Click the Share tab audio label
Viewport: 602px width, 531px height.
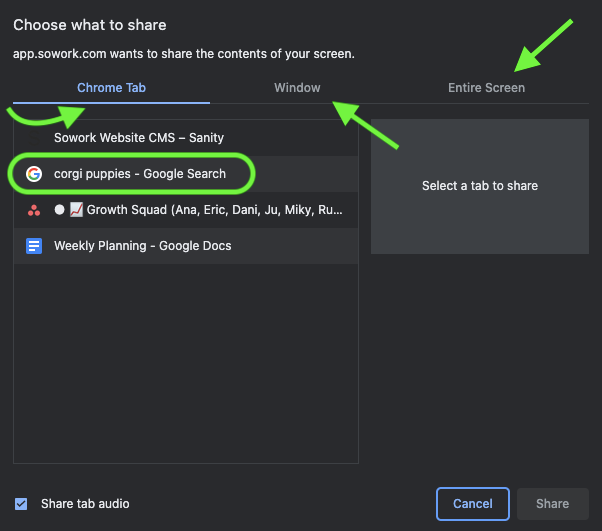85,504
